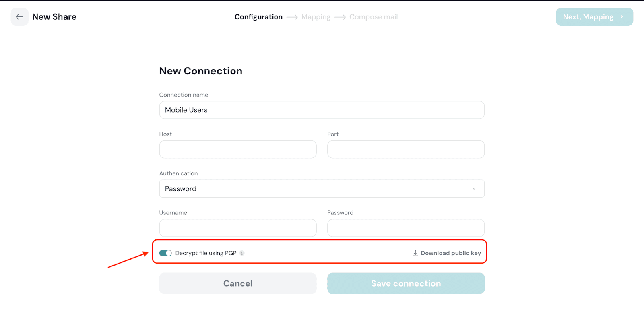The image size is (644, 330).
Task: Click the Authentication dropdown chevron arrow
Action: 474,189
